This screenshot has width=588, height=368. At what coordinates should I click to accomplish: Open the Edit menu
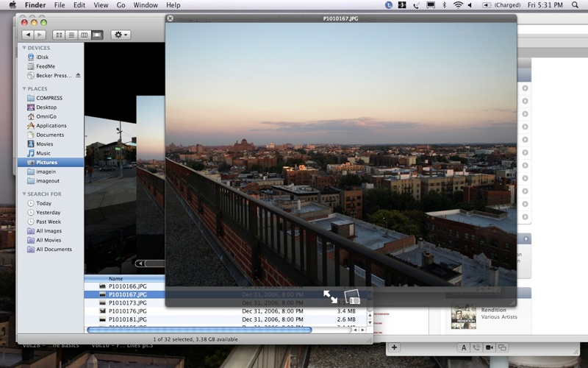[x=79, y=5]
